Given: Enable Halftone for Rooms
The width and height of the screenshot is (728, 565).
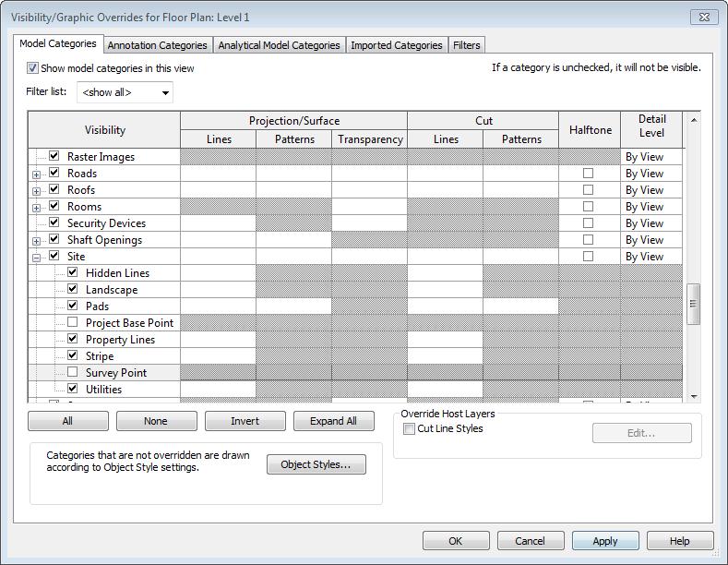Looking at the screenshot, I should pos(589,206).
